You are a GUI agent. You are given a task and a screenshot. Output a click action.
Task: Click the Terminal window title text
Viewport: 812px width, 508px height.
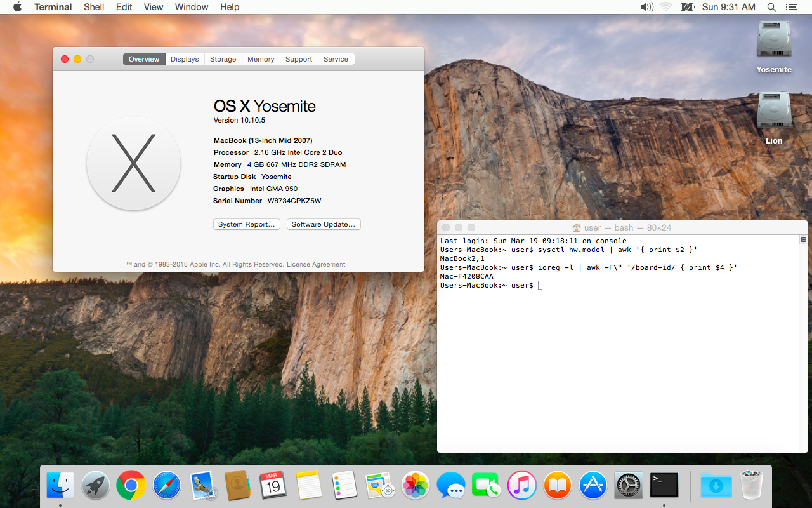(627, 227)
